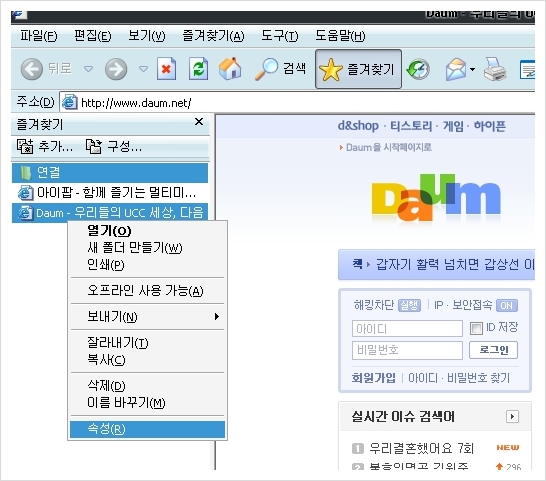Click the 회원가입 link
546x481 pixels.
(x=373, y=378)
